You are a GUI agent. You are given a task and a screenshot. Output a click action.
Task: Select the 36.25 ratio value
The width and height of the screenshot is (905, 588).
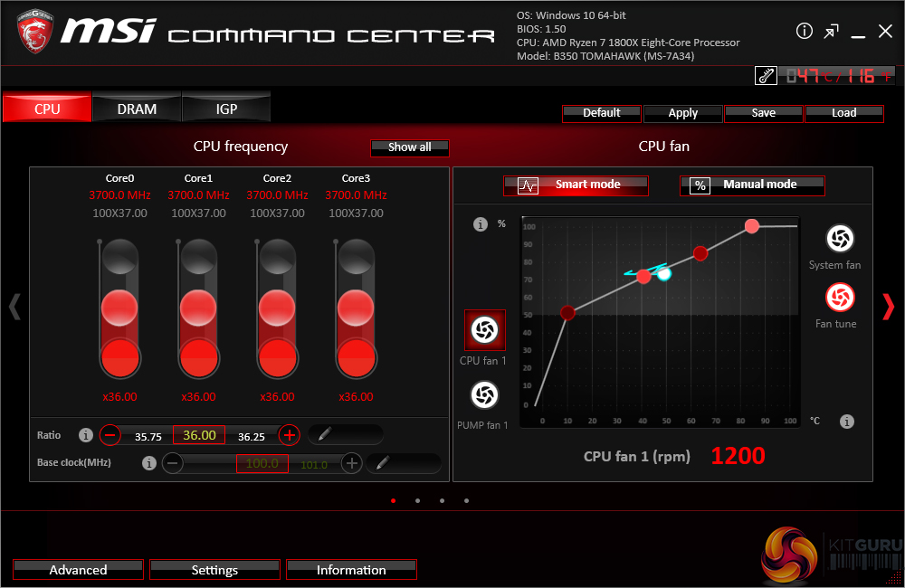point(251,437)
